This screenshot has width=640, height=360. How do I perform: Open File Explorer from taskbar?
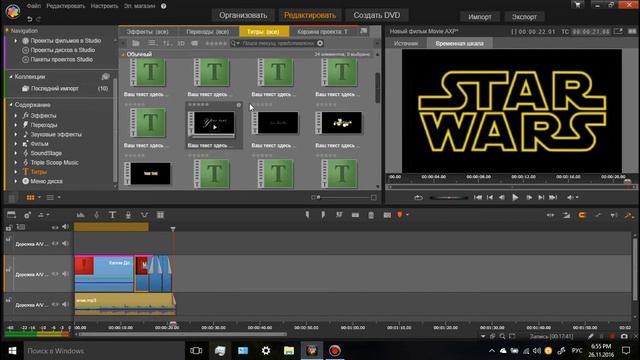tap(289, 351)
